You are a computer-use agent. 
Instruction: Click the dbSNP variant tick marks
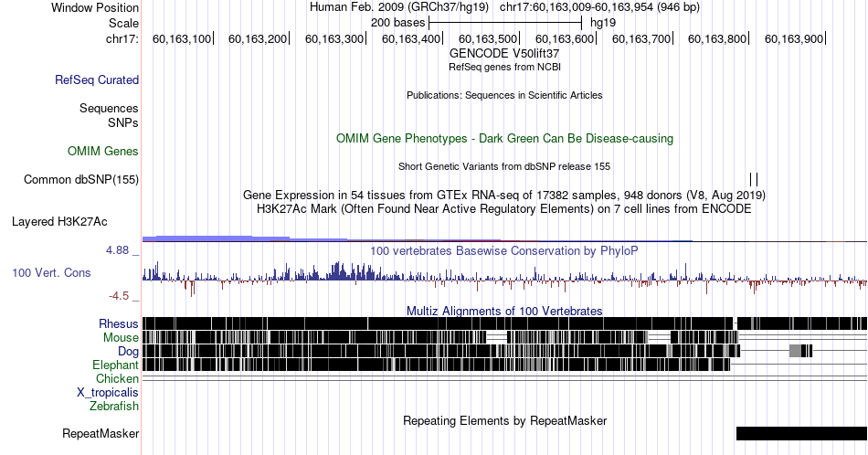(x=754, y=179)
